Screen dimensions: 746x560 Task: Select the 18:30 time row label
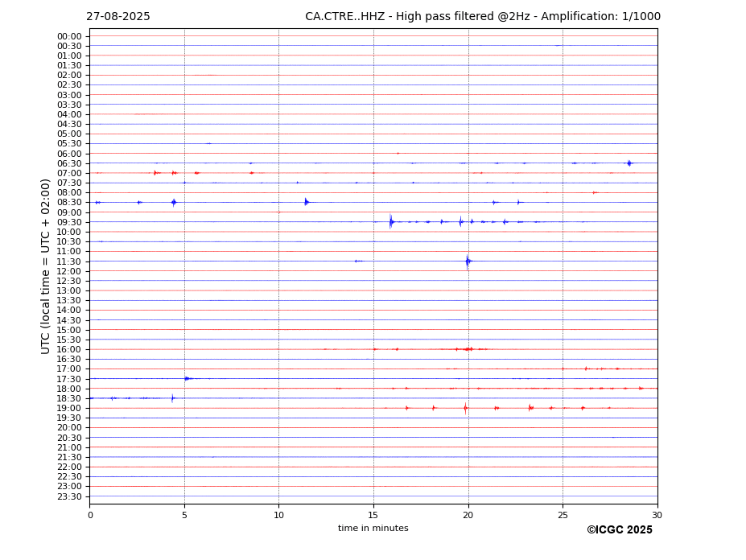69,398
